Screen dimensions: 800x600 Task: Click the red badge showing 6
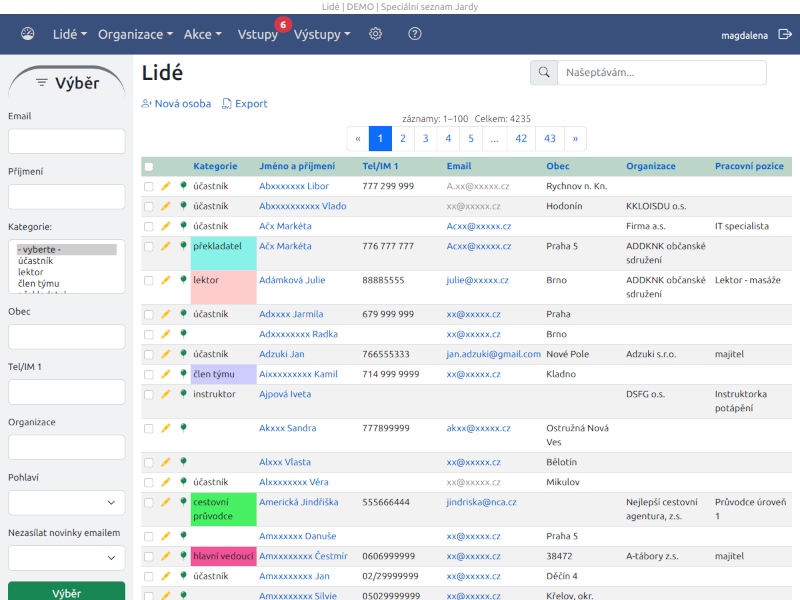pyautogui.click(x=283, y=24)
